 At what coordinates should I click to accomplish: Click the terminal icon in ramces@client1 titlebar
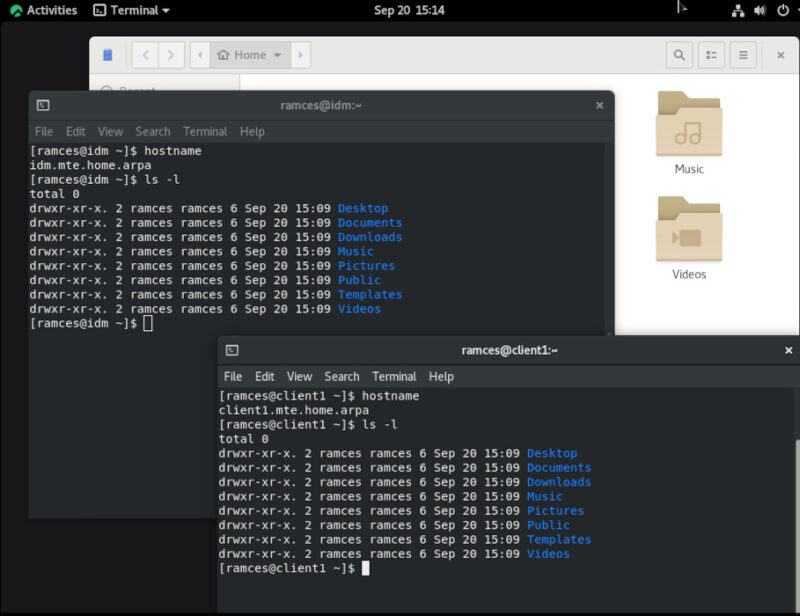tap(232, 350)
